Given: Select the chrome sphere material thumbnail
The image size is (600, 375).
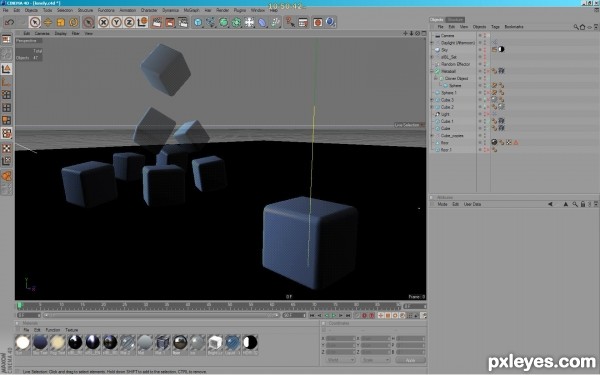Looking at the screenshot, I should [180, 342].
